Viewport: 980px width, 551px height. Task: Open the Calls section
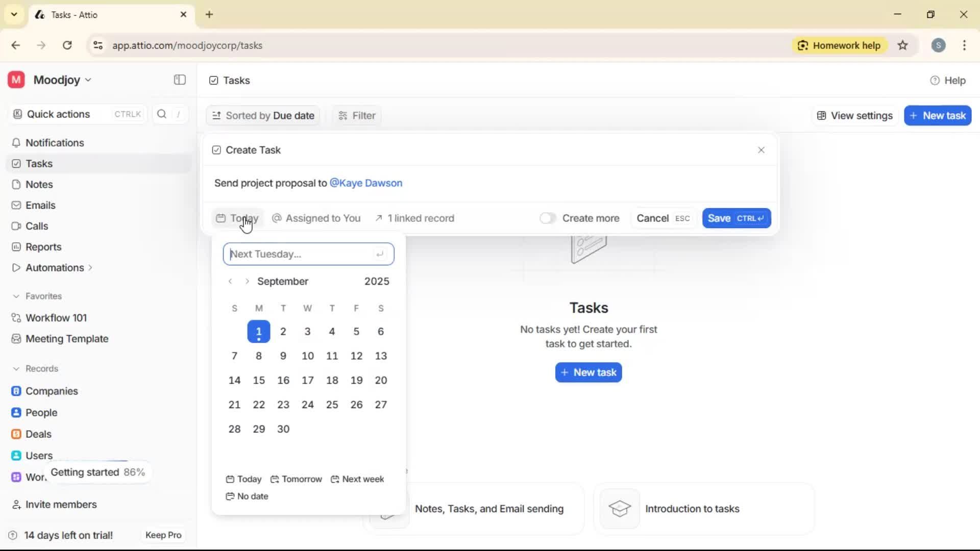coord(36,226)
